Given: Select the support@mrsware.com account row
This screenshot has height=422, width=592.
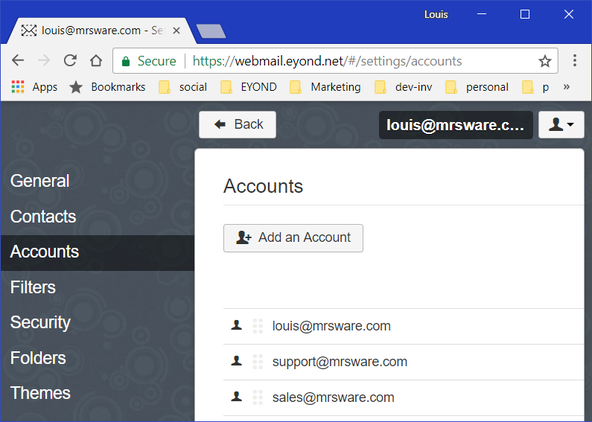Looking at the screenshot, I should tap(403, 362).
